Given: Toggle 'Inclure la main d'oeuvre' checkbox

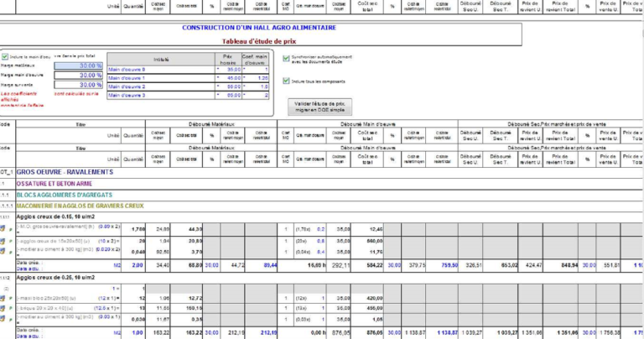Looking at the screenshot, I should pos(5,57).
